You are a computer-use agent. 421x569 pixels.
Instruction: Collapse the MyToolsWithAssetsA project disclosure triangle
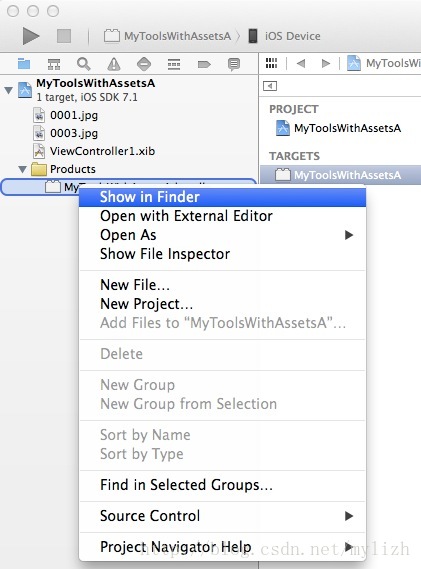tap(8, 90)
